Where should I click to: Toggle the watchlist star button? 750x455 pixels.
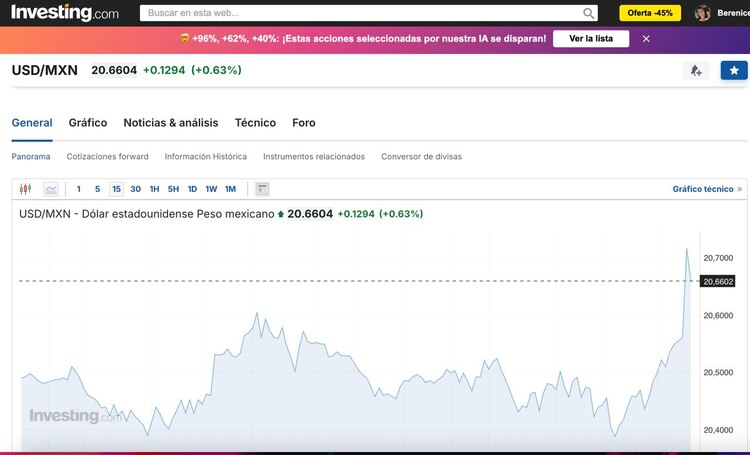(x=734, y=71)
